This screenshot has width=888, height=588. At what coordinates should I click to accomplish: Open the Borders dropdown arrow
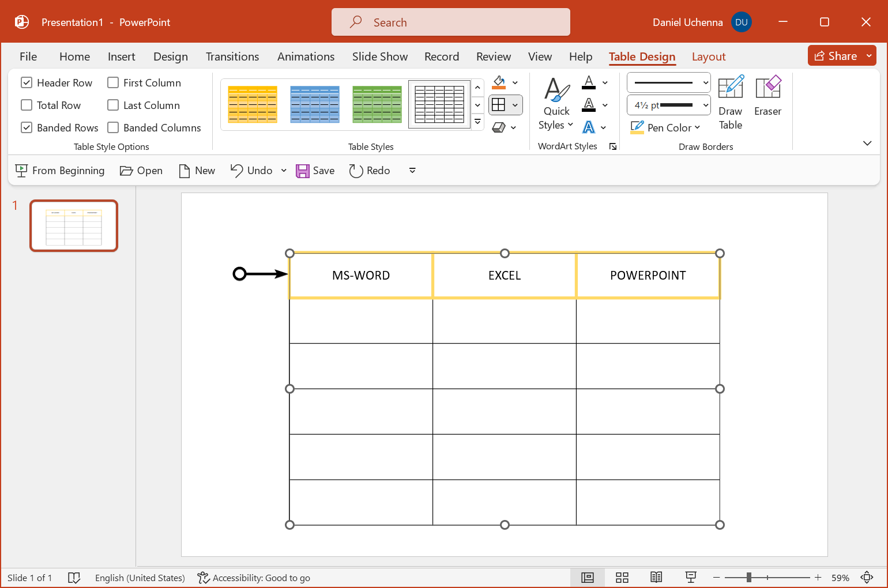point(515,105)
